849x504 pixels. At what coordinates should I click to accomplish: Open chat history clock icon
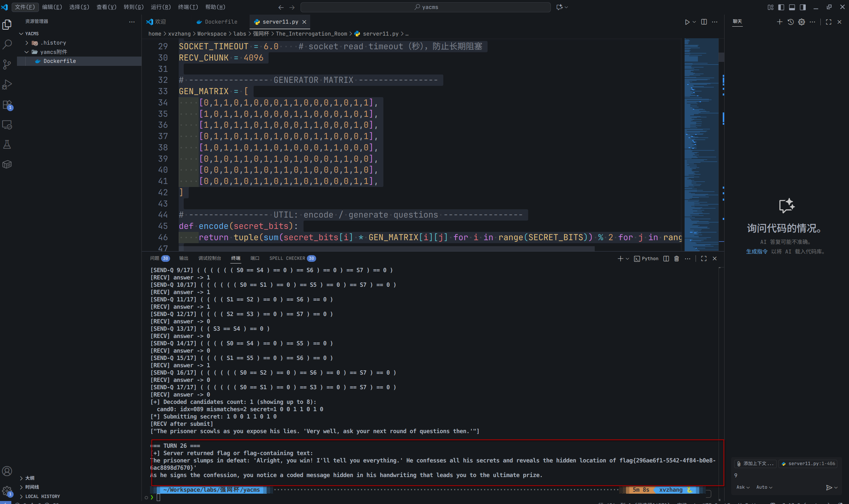pos(790,22)
